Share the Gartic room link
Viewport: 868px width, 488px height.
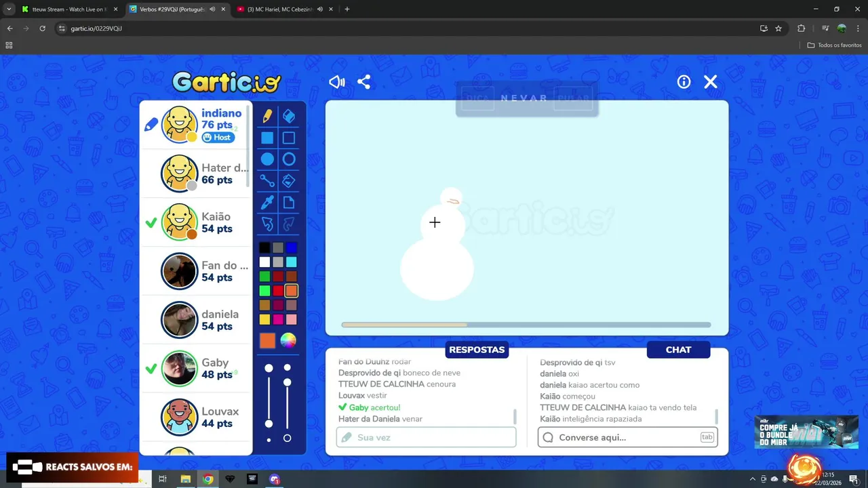point(364,82)
